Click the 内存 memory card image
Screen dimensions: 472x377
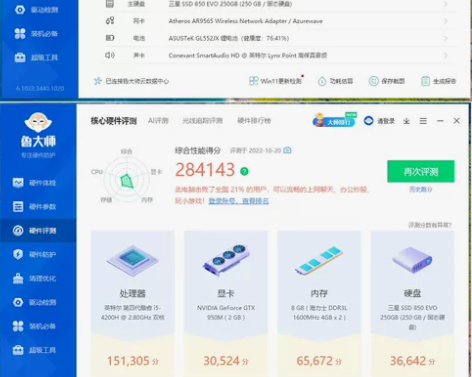click(319, 261)
